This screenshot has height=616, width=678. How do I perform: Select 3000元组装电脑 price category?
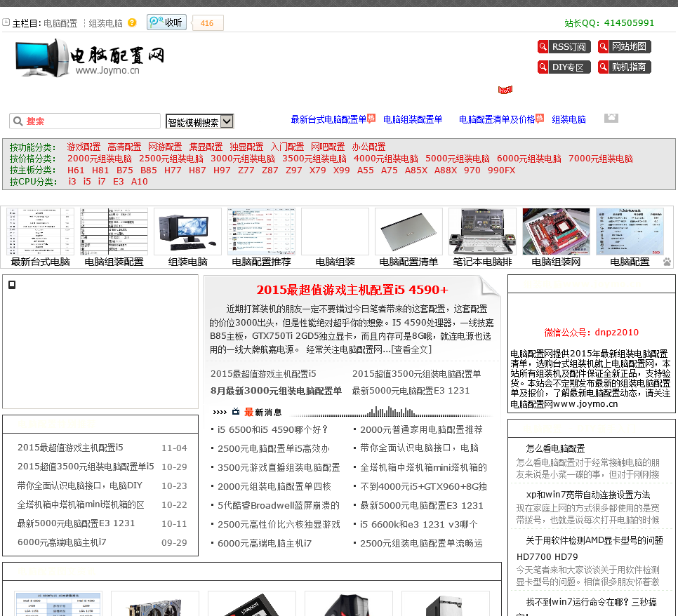[x=243, y=159]
